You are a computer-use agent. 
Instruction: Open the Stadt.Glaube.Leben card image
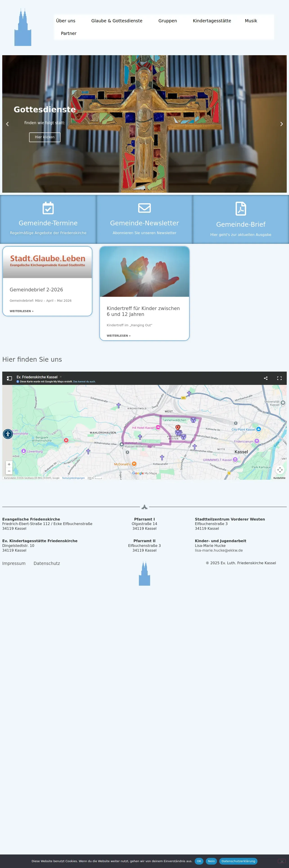[47, 262]
